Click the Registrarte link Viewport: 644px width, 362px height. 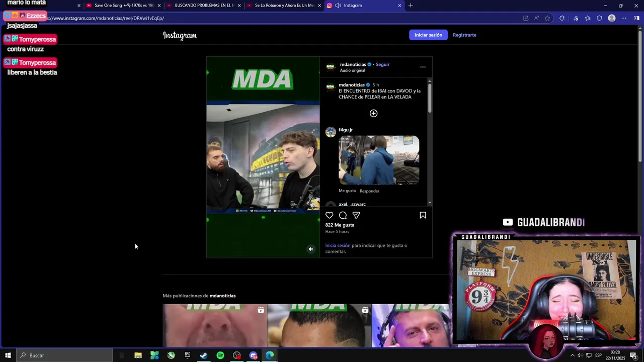(464, 35)
